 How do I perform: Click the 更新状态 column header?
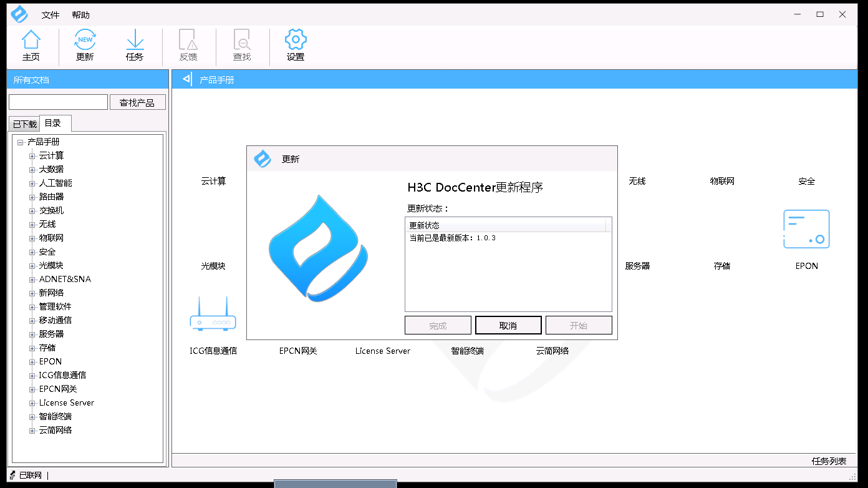click(506, 225)
